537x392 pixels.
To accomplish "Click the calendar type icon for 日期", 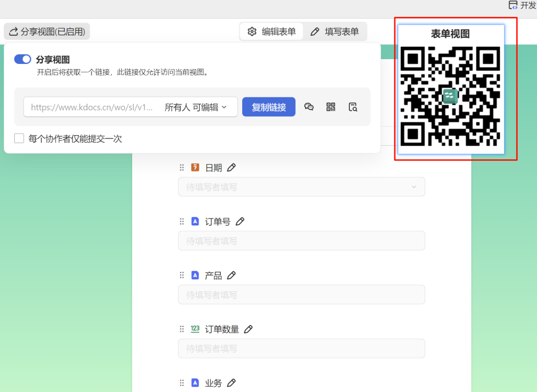I will 195,167.
